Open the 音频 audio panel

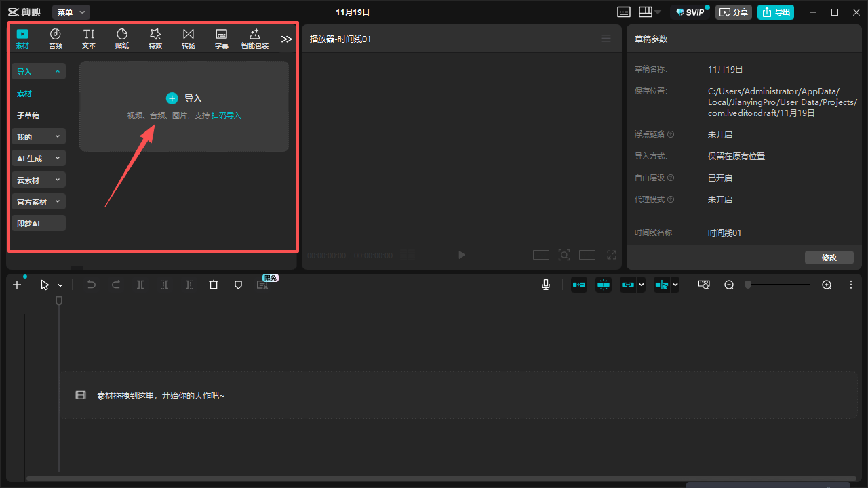coord(56,39)
